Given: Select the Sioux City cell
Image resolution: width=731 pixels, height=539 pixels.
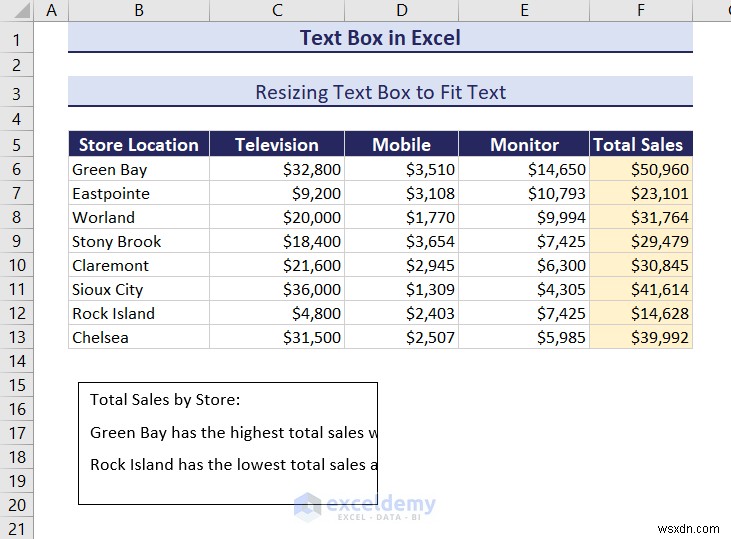Looking at the screenshot, I should (x=139, y=289).
